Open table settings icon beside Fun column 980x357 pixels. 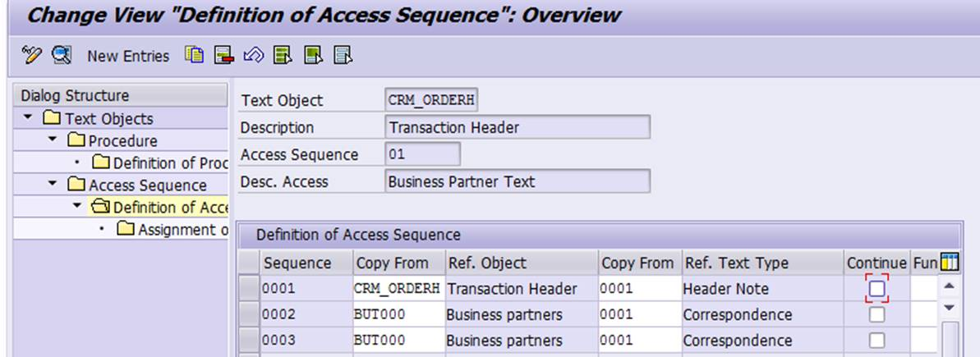[950, 263]
